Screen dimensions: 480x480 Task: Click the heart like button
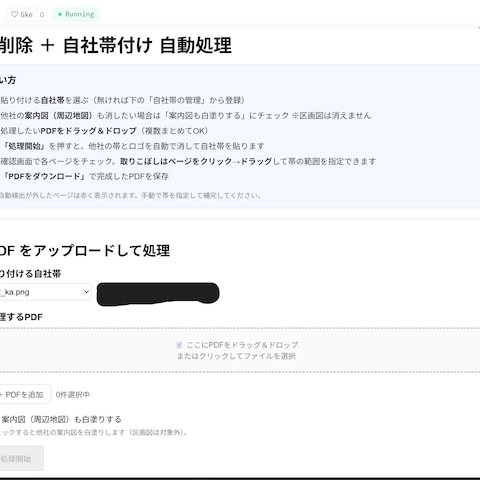22,14
